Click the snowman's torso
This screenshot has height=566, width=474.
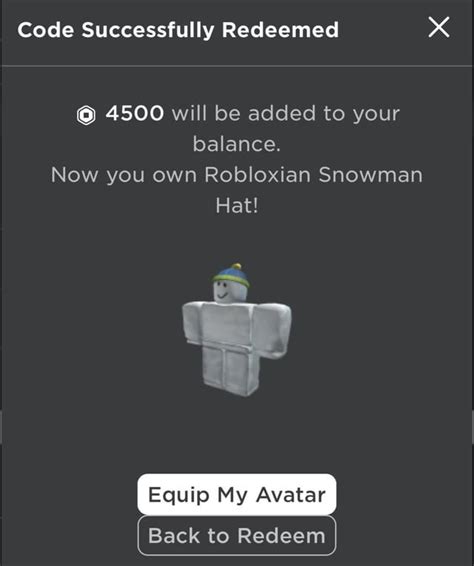[x=227, y=325]
